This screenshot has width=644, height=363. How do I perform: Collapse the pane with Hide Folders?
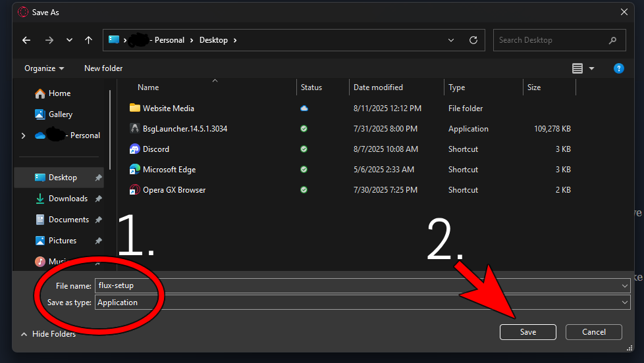[x=49, y=334]
